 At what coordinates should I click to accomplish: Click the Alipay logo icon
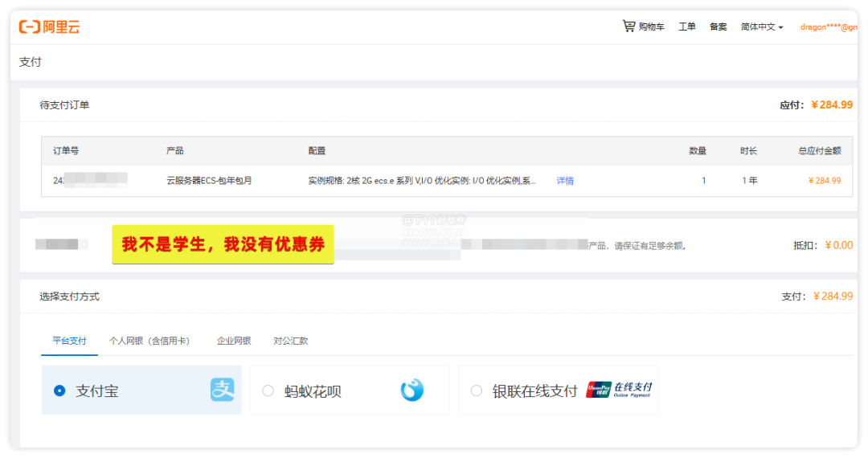(x=223, y=390)
